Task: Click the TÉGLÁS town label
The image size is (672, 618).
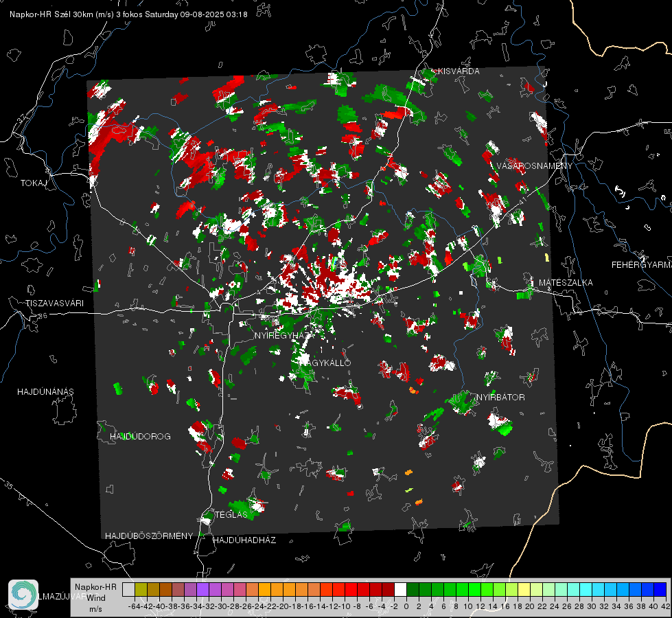Action: pyautogui.click(x=231, y=514)
